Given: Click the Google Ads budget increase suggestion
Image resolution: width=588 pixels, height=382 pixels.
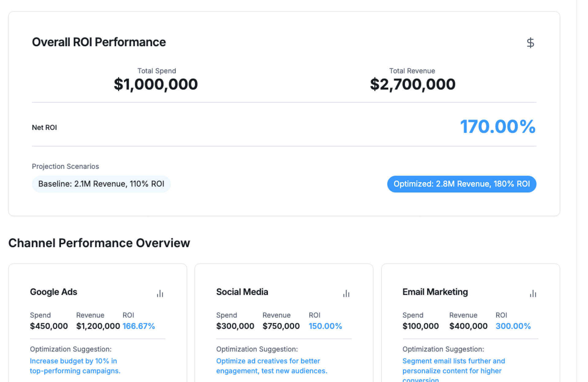Looking at the screenshot, I should tap(75, 366).
